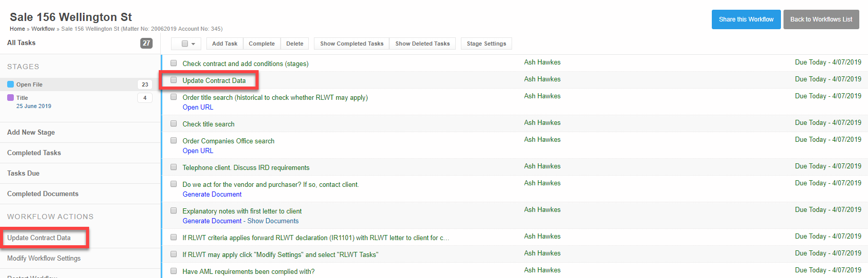The image size is (868, 278).
Task: Click the Complete toolbar button
Action: coord(262,44)
